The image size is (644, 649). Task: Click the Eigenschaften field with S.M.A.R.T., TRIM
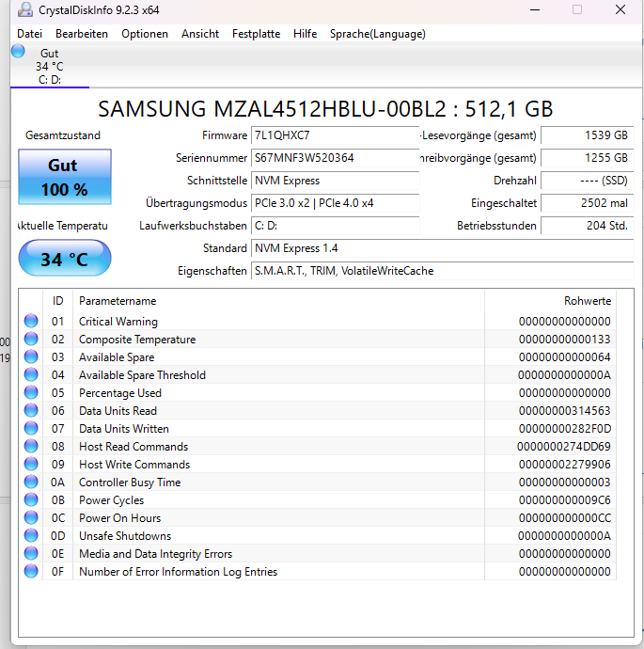[x=442, y=271]
